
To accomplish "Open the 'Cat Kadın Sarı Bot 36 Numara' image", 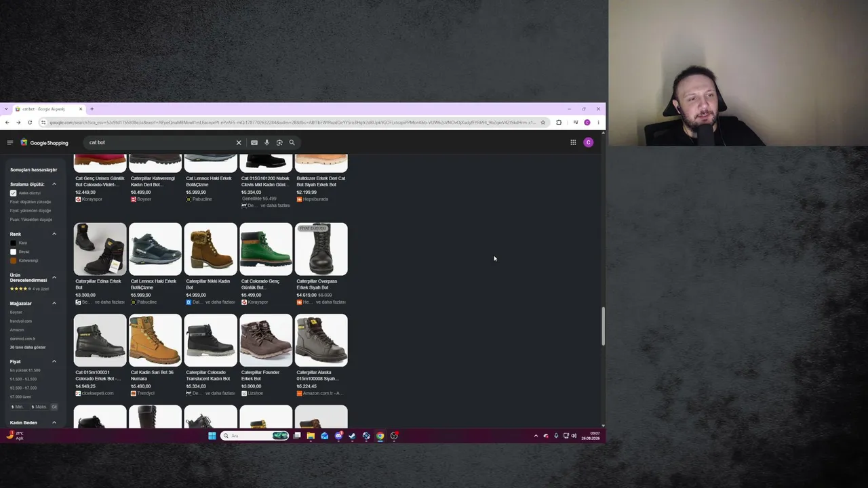I will tap(155, 340).
